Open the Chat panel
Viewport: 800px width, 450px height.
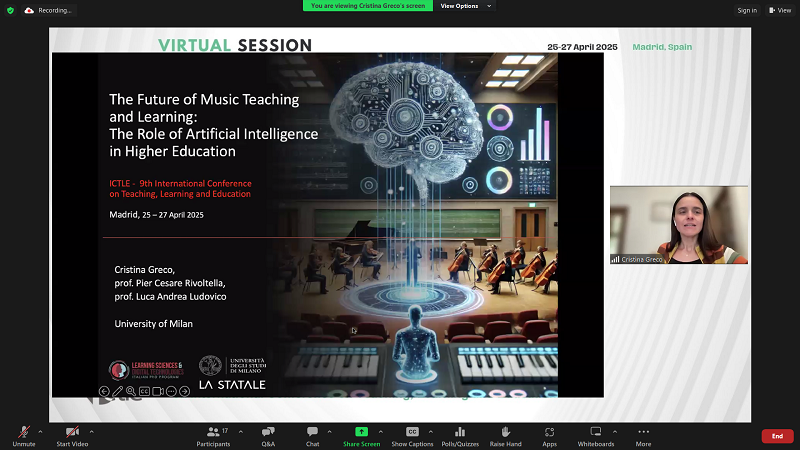coord(312,432)
